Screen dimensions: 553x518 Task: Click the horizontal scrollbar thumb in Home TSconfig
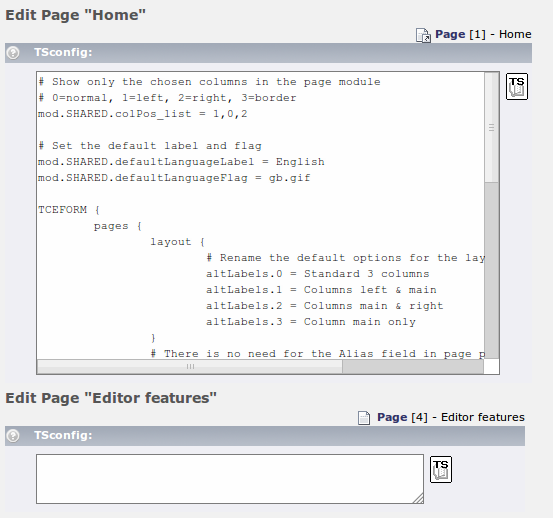tap(190, 367)
